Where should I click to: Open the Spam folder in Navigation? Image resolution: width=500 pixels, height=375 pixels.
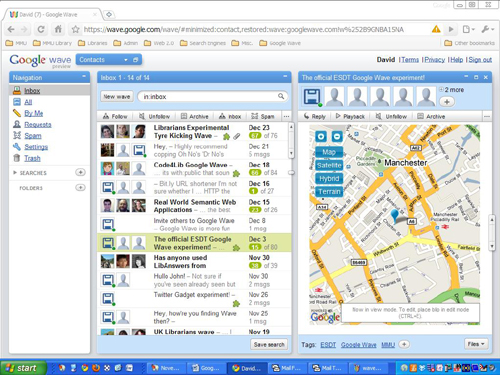pos(33,136)
